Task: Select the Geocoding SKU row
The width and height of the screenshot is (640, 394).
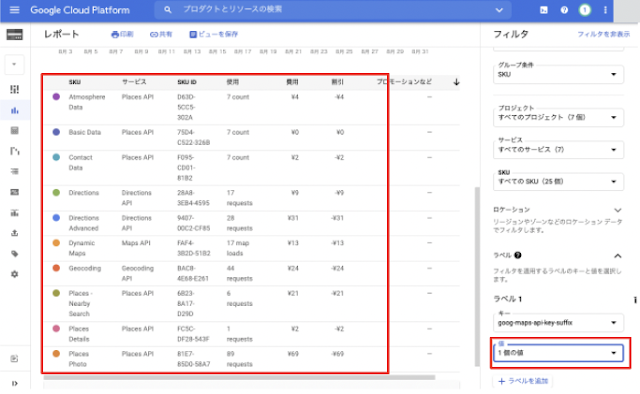Action: [251, 273]
